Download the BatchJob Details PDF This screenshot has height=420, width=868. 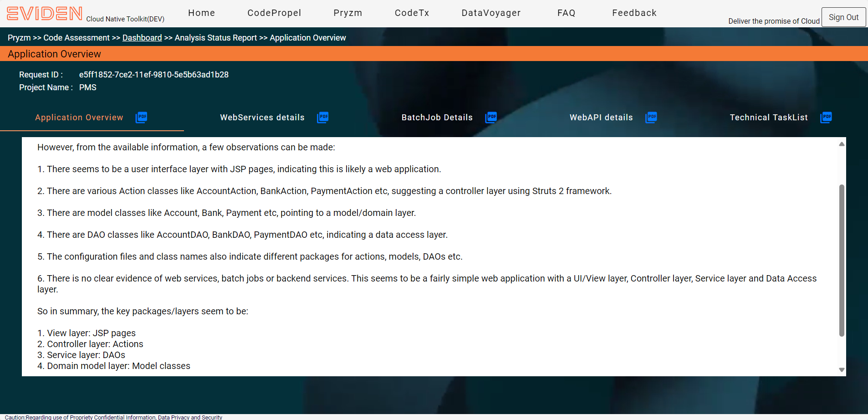click(x=491, y=118)
